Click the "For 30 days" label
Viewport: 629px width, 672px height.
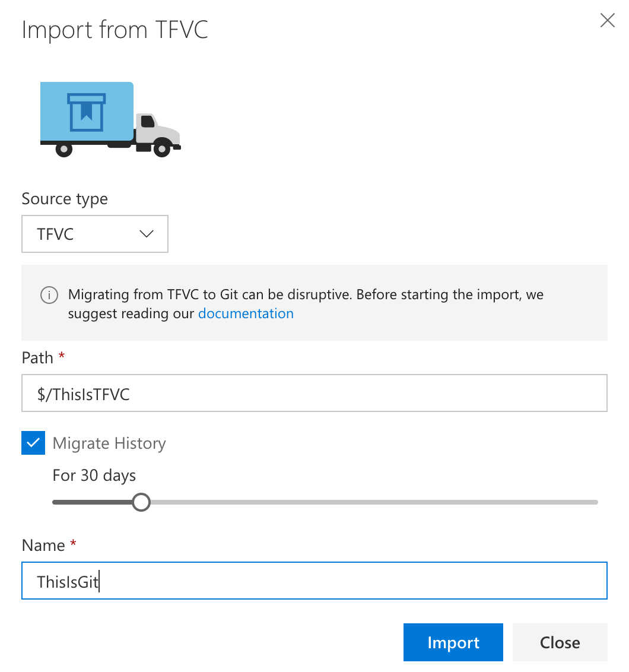[x=94, y=476]
